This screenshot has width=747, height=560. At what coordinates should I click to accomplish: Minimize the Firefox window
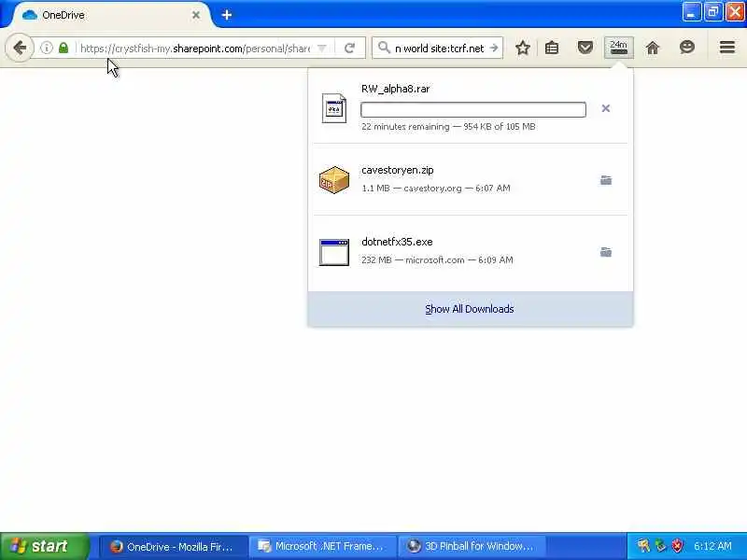[x=691, y=12]
